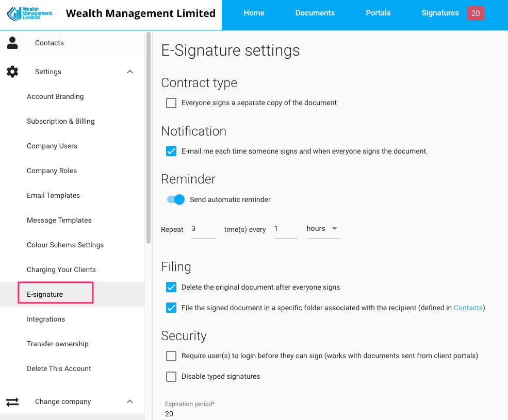This screenshot has width=508, height=420.
Task: Click the Wealth Management Limited logo
Action: pos(29,13)
